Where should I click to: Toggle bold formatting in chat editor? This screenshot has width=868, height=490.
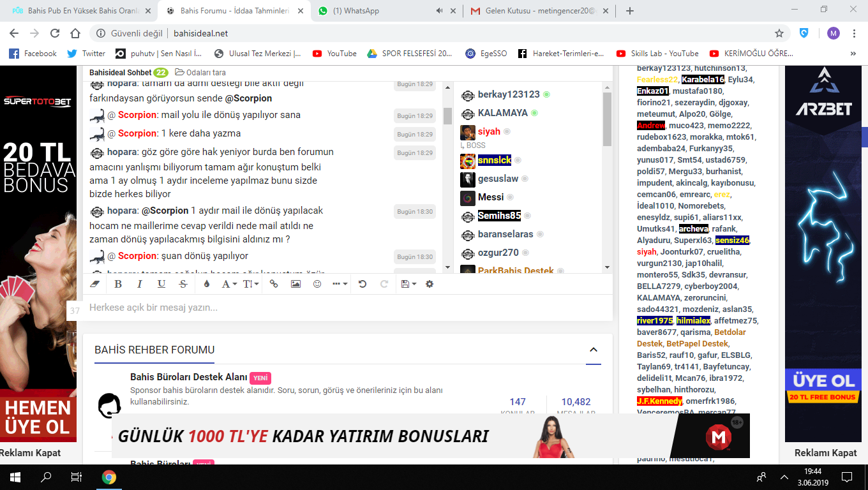tap(118, 284)
